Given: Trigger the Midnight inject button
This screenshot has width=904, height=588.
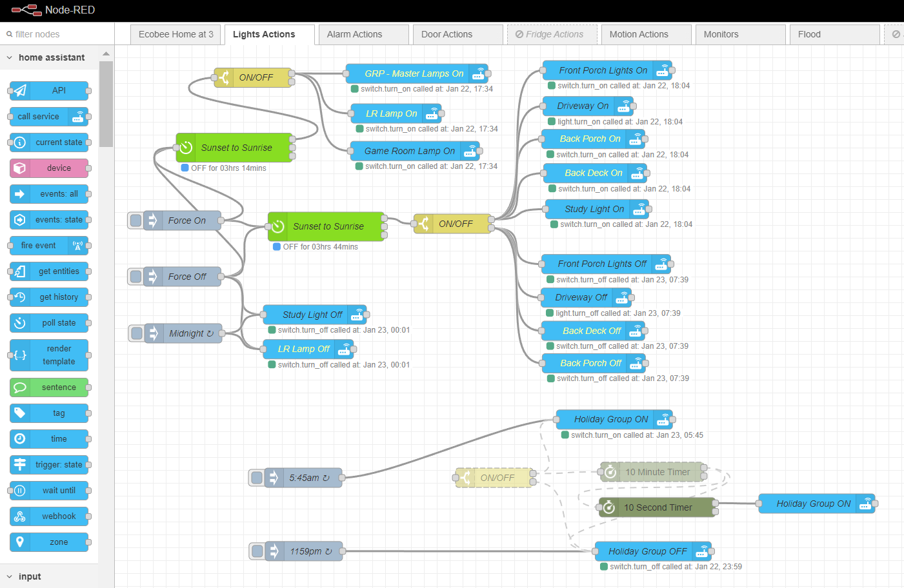Looking at the screenshot, I should [137, 333].
